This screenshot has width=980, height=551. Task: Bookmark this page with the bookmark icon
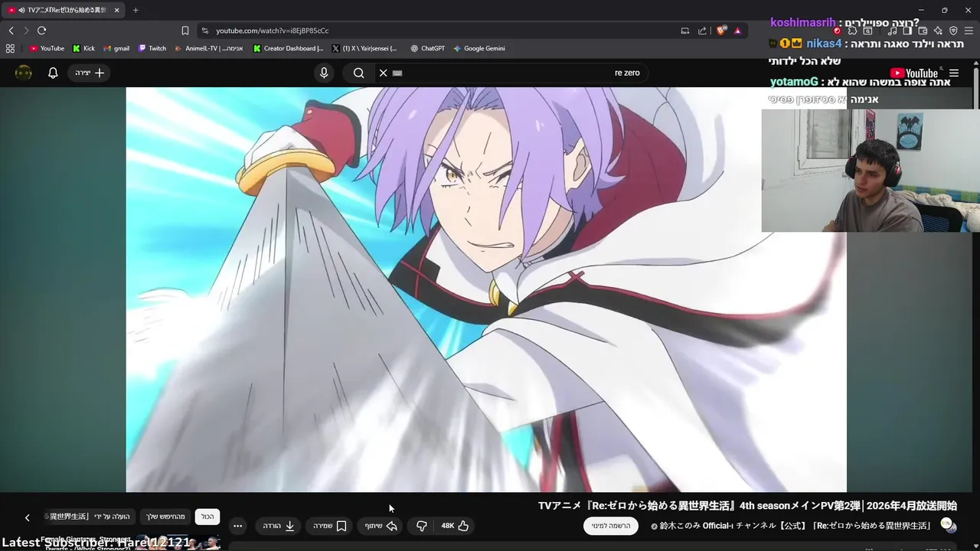pyautogui.click(x=185, y=31)
